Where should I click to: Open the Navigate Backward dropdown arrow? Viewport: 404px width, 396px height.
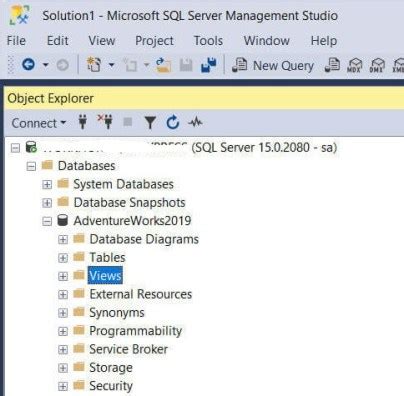click(x=46, y=65)
